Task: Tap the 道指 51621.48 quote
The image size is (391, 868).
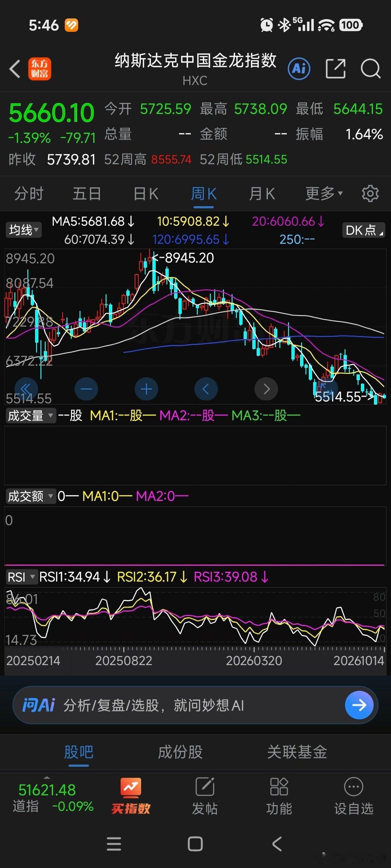Action: [47, 790]
